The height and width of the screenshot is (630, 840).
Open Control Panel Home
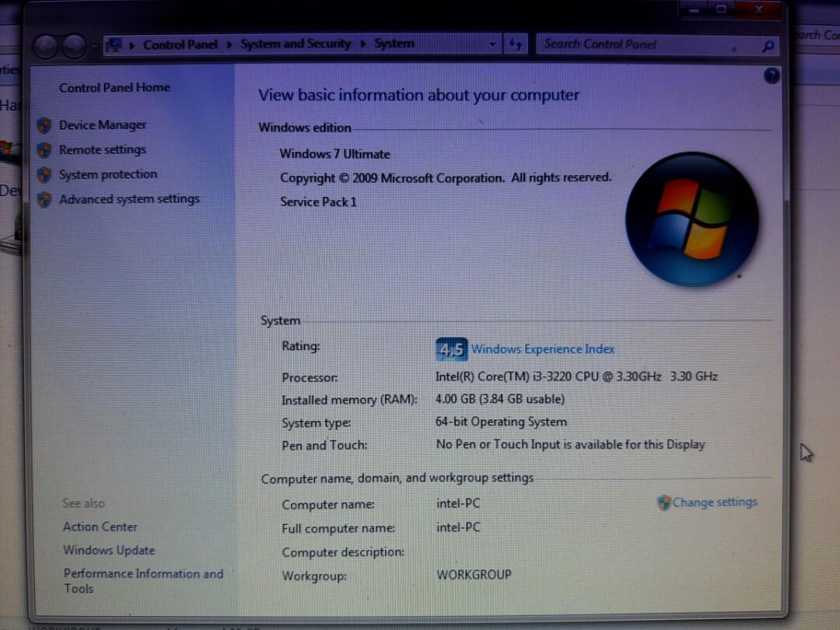click(114, 88)
